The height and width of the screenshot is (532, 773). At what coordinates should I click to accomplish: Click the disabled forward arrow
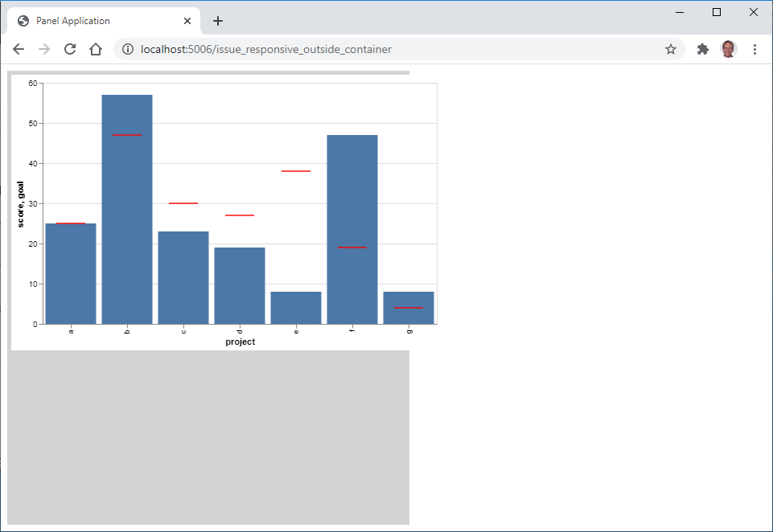point(43,49)
